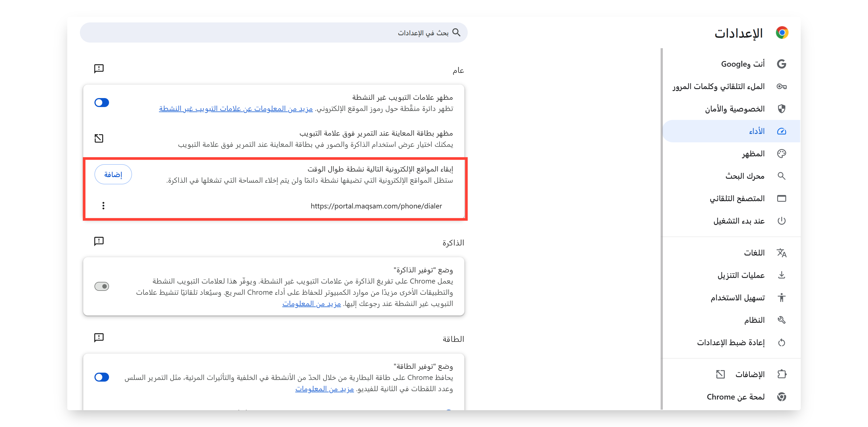Click the speedometer performance icon
Viewport: 868px width, 427px height.
click(781, 131)
